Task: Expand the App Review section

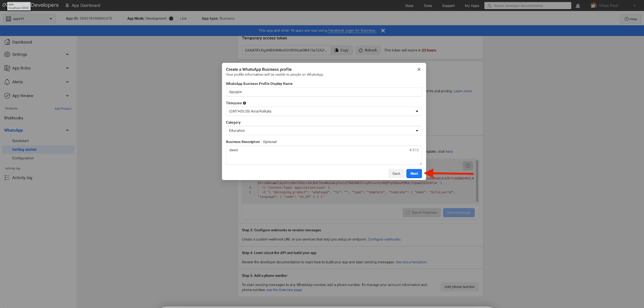Action: [x=67, y=96]
